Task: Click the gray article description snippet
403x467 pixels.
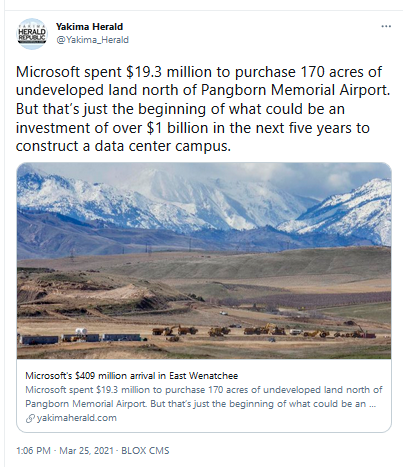Action: click(x=204, y=397)
